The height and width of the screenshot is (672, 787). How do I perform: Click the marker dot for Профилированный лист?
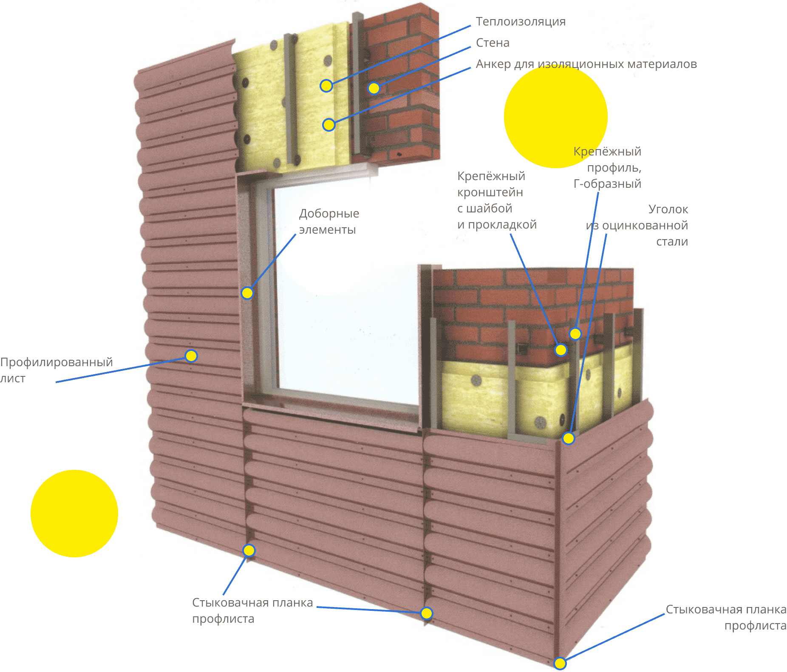191,356
